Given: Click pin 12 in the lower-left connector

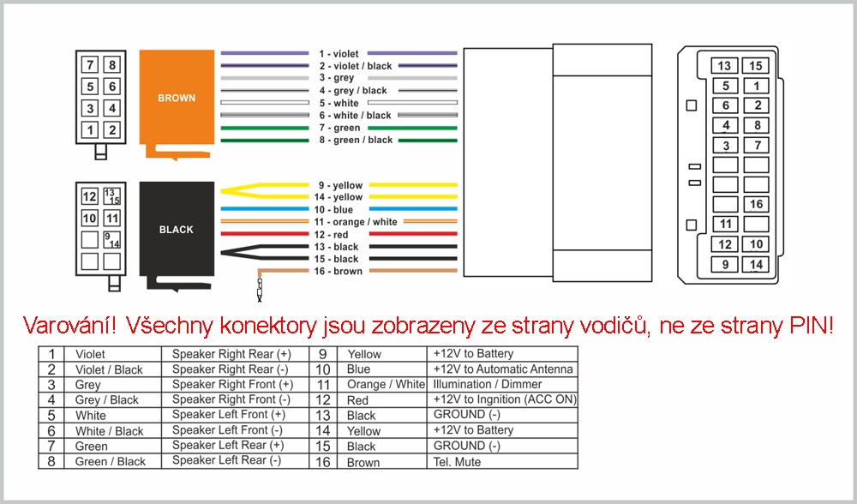Looking at the screenshot, I should click(90, 196).
